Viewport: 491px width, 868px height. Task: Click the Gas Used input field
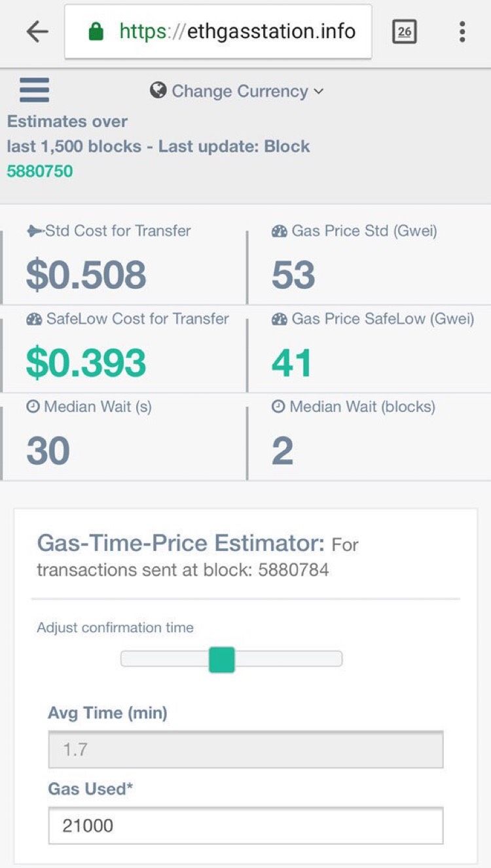pos(245,825)
